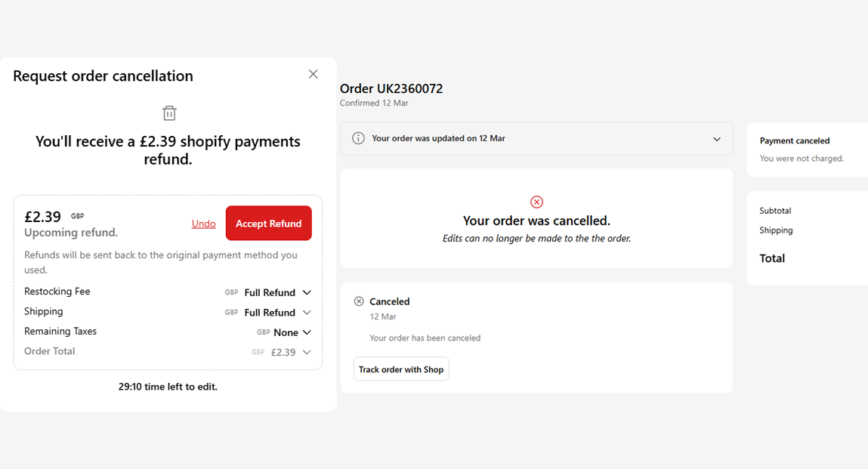The width and height of the screenshot is (868, 469).
Task: Click the Total row in summary
Action: pos(772,258)
